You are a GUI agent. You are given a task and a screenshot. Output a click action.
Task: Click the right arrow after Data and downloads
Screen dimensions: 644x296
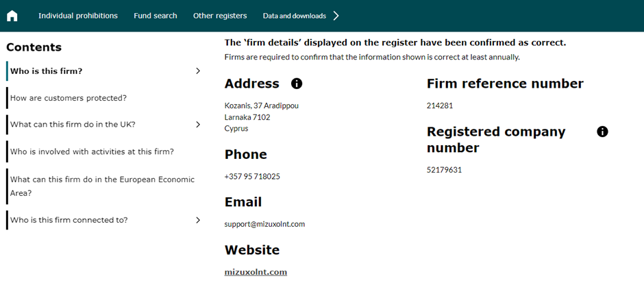pyautogui.click(x=336, y=16)
